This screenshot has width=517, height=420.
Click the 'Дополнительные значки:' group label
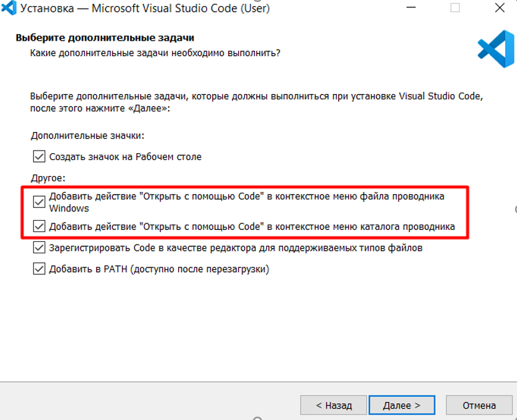coord(87,136)
